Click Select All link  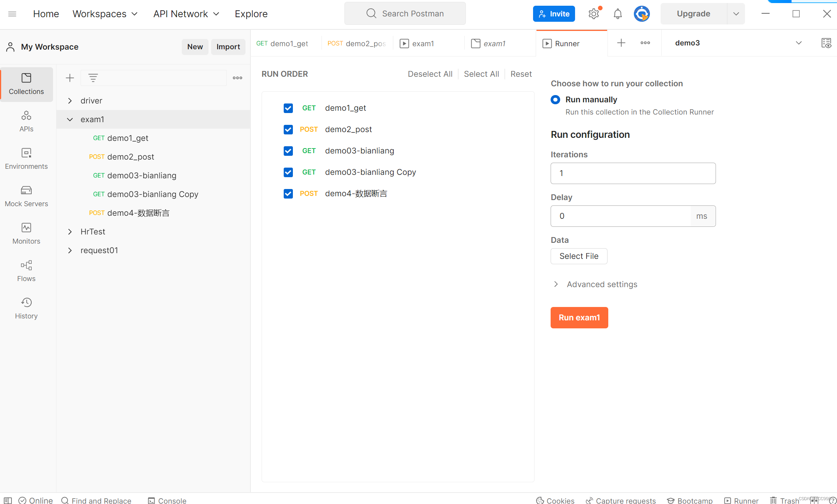point(482,74)
